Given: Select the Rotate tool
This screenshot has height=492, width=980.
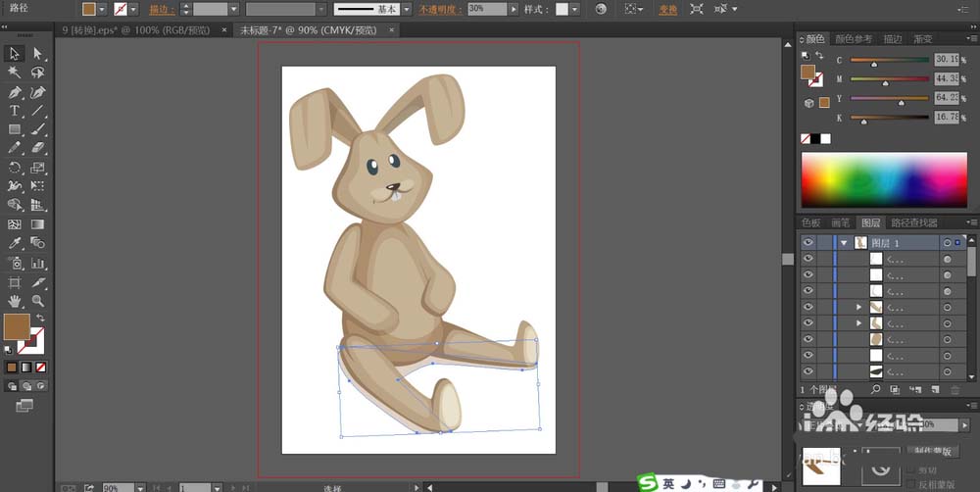Looking at the screenshot, I should (x=15, y=168).
